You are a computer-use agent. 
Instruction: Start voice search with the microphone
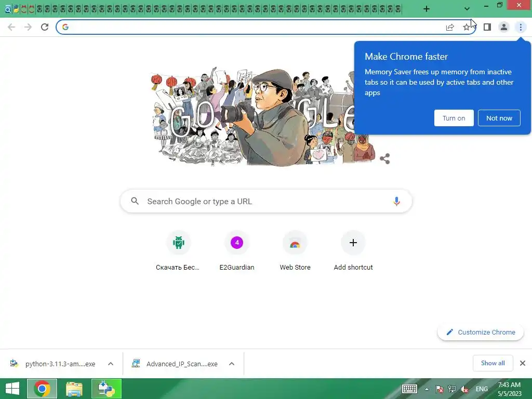click(x=396, y=201)
